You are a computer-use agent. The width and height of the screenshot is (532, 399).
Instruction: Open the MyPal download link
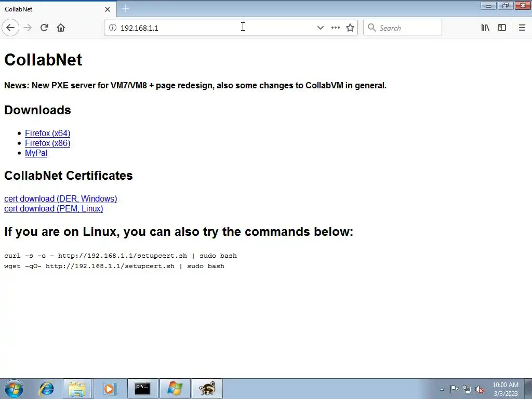(x=36, y=153)
